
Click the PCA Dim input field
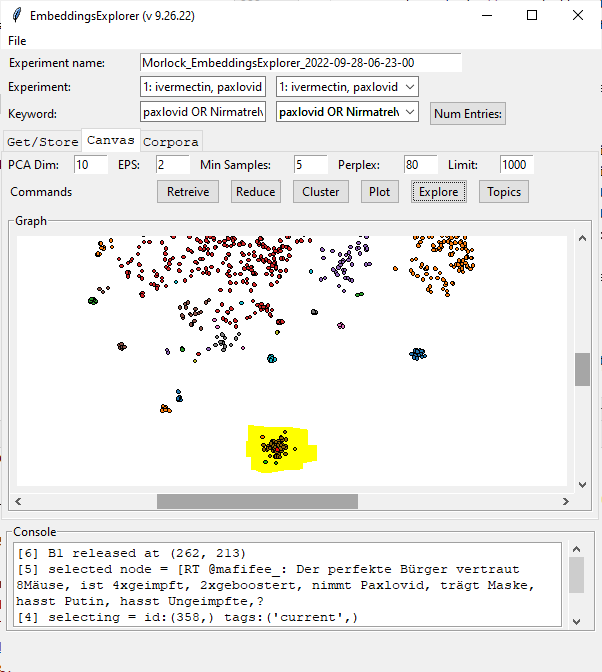click(x=90, y=164)
